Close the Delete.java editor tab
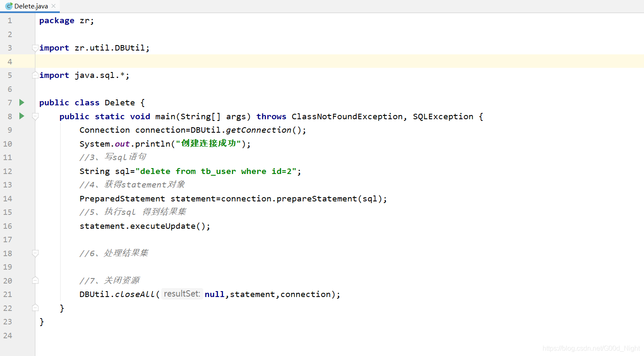The height and width of the screenshot is (356, 644). pyautogui.click(x=53, y=6)
